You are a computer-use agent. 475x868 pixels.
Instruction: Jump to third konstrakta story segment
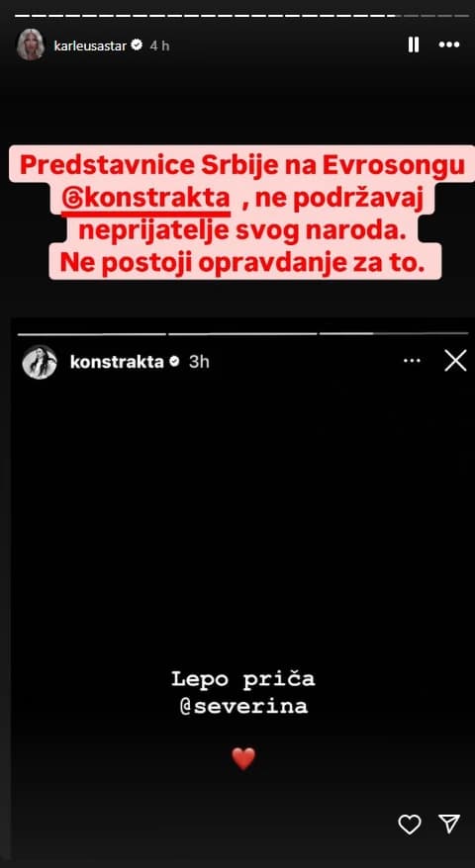pyautogui.click(x=394, y=334)
